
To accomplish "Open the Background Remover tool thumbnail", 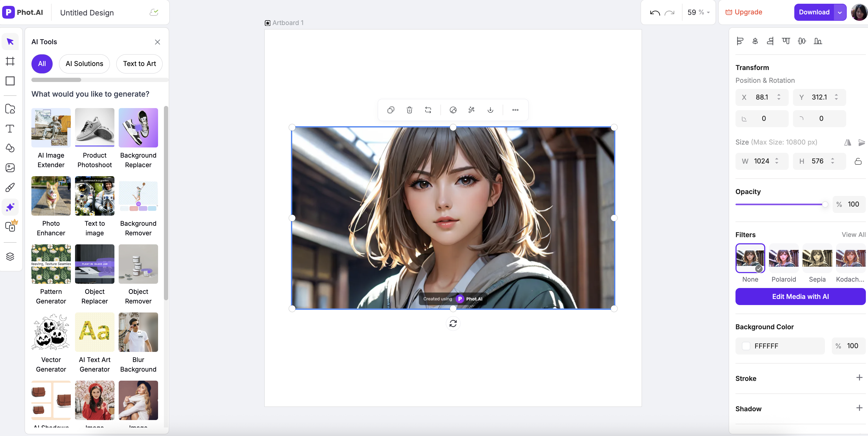I will 138,196.
